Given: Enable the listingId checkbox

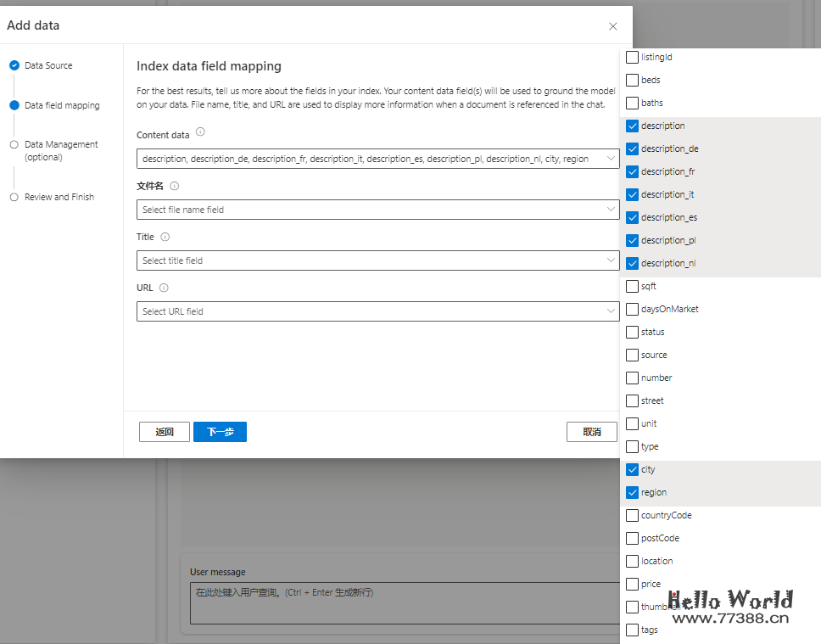Looking at the screenshot, I should click(632, 58).
